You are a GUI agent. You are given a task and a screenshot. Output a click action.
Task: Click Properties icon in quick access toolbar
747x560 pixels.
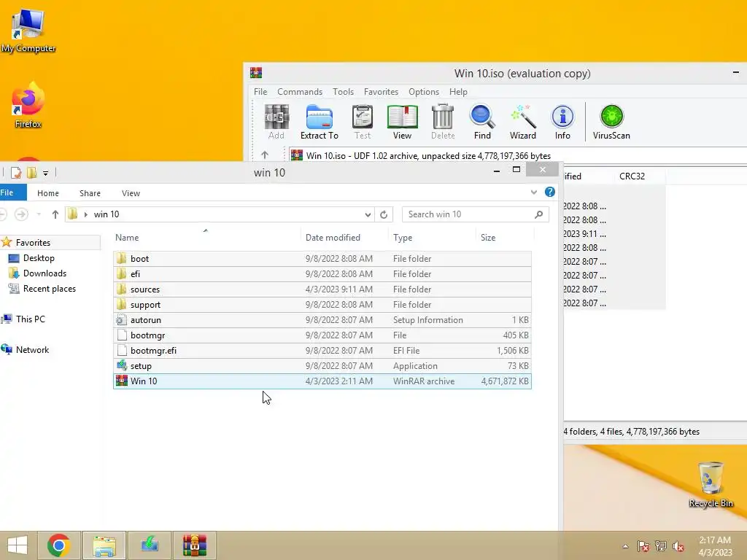click(x=16, y=173)
